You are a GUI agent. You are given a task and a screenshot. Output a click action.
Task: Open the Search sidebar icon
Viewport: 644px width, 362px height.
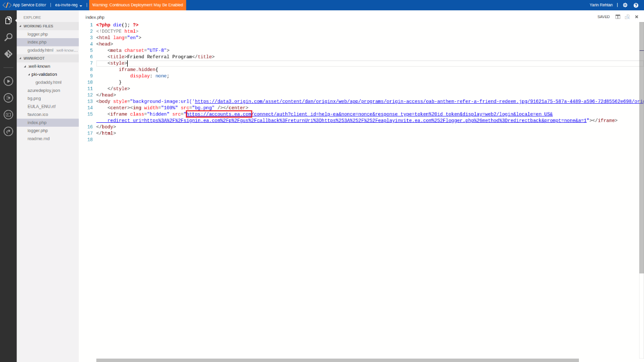(8, 37)
